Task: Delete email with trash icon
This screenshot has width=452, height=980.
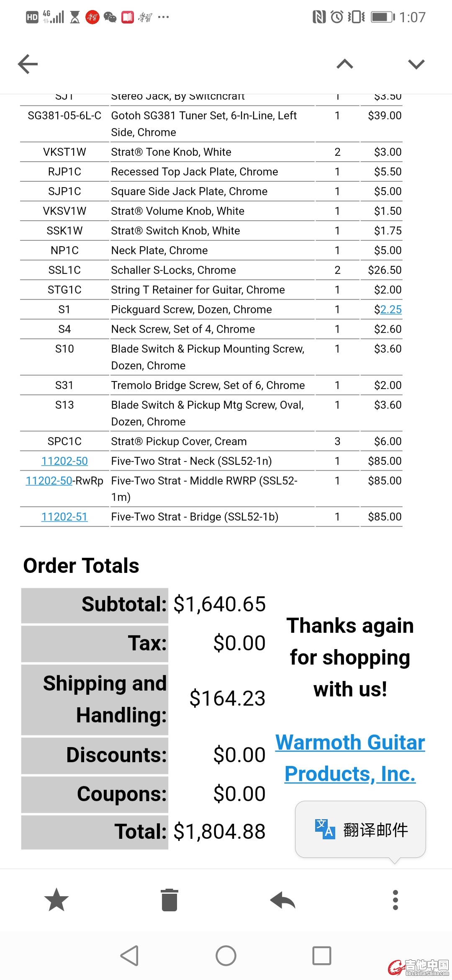Action: pyautogui.click(x=169, y=900)
